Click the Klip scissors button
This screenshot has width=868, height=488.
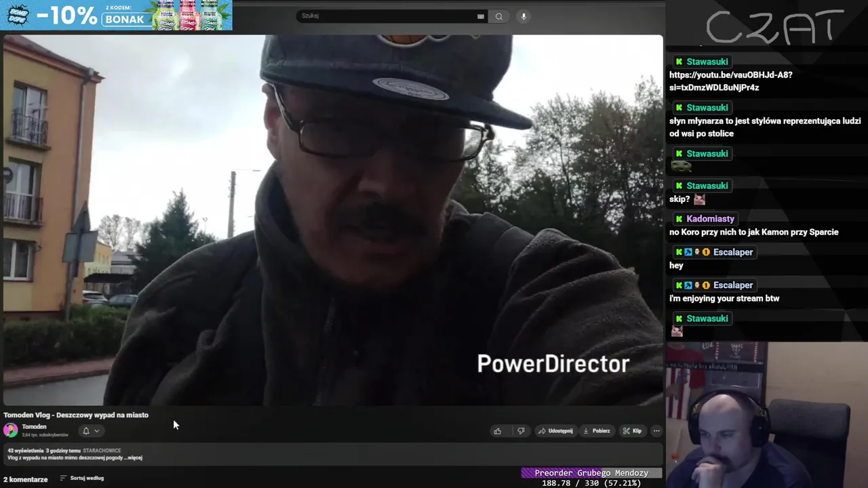point(632,431)
